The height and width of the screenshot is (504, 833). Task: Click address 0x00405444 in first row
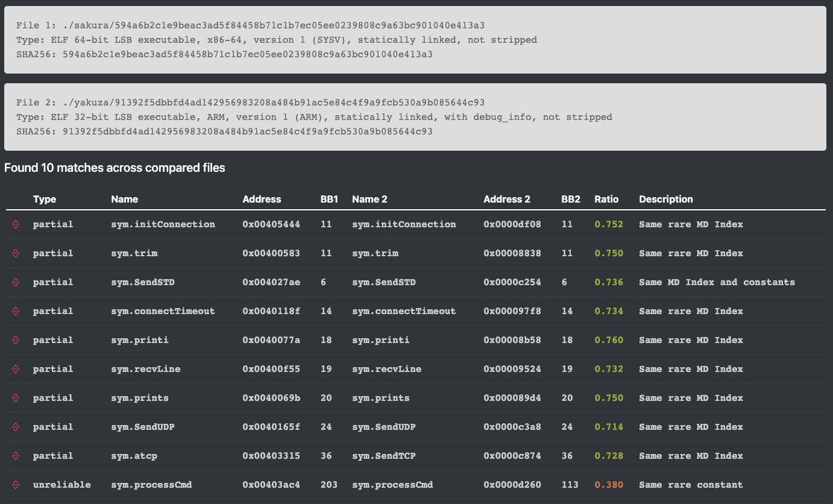coord(271,224)
